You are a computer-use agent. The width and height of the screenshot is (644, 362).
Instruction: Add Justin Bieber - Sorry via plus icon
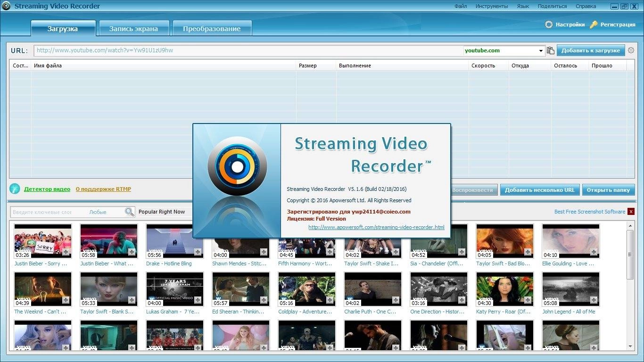66,252
